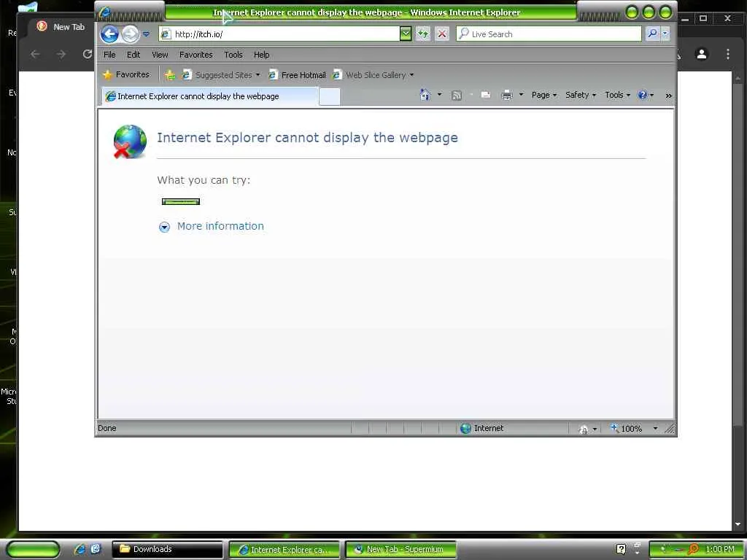
Task: Stop loading with the red X icon
Action: [442, 34]
